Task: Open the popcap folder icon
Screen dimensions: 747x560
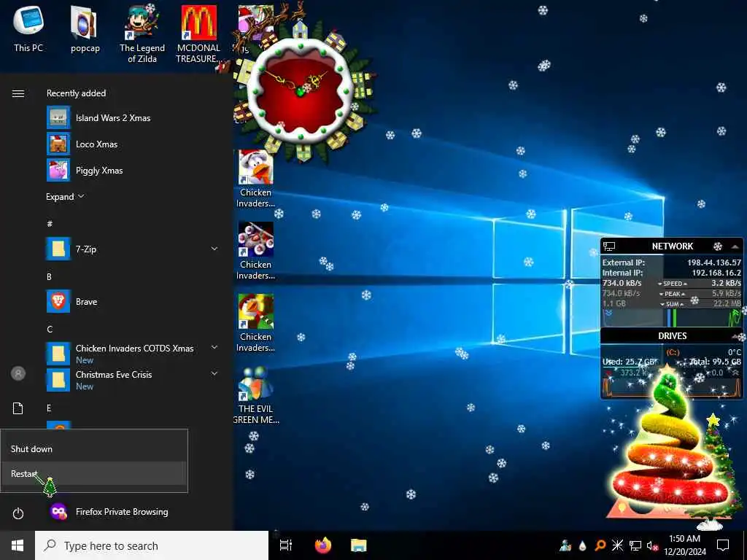Action: click(85, 28)
